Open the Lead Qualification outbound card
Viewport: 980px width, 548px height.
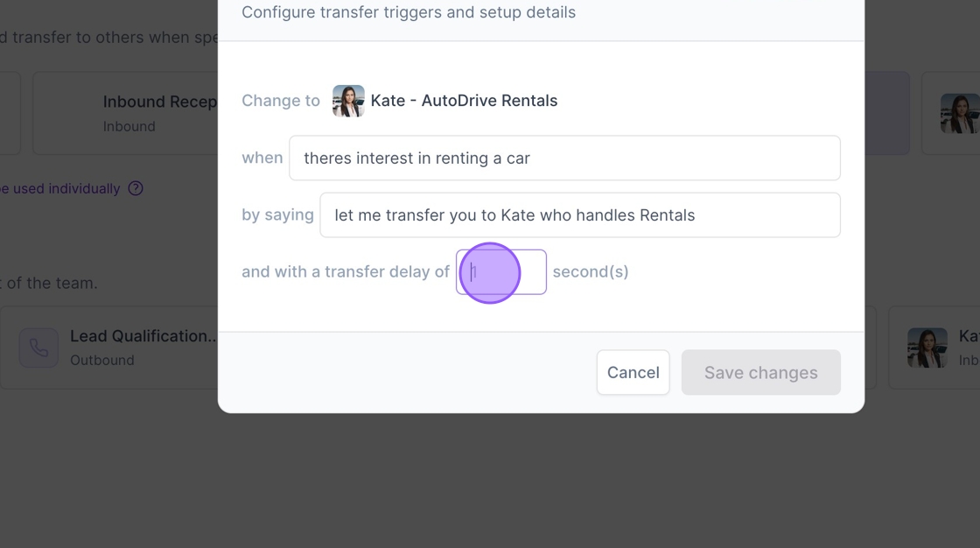click(x=109, y=348)
